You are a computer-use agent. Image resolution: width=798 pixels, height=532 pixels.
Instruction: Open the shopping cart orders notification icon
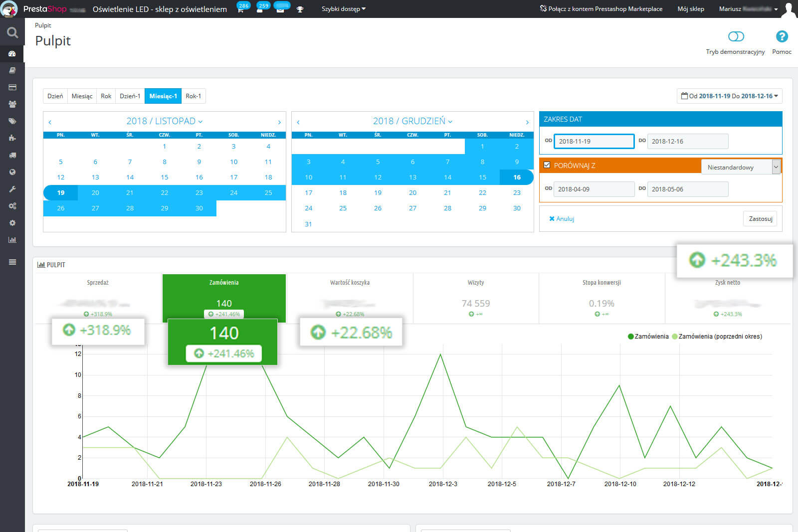[241, 9]
